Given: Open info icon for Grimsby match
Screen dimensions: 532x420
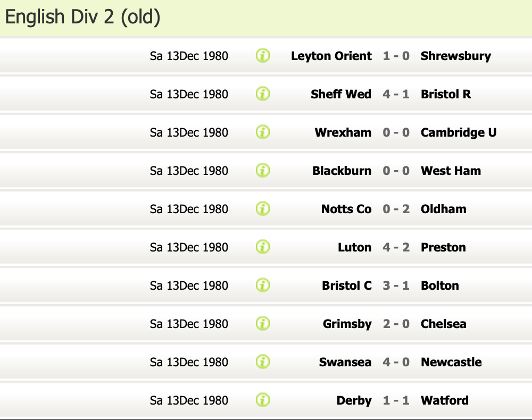Looking at the screenshot, I should [263, 324].
